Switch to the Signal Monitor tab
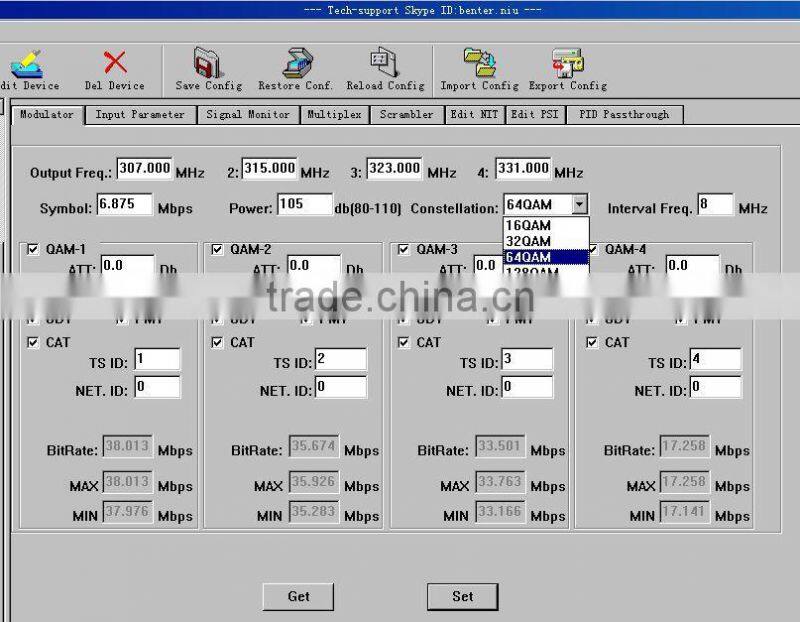Screen dimensions: 800x622 (247, 114)
